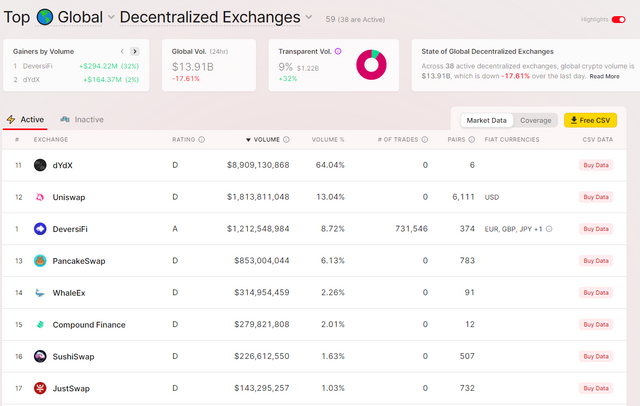Sort by Volume % column header
This screenshot has width=640, height=406.
(x=328, y=140)
